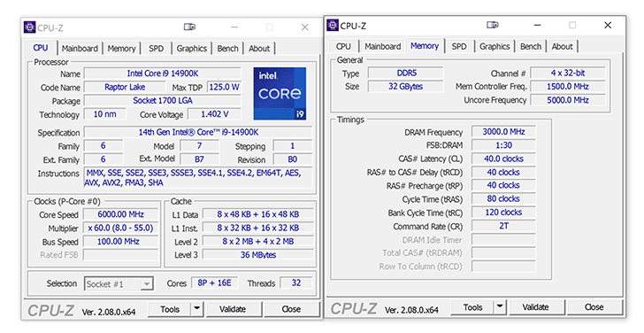Click Validate in the left window
Screen dimensions: 644x333
[233, 309]
